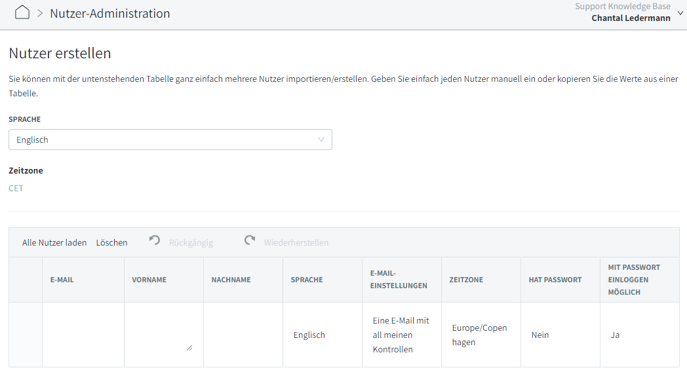Open the Sprache language dropdown
Screen dimensions: 687x372
[x=170, y=140]
